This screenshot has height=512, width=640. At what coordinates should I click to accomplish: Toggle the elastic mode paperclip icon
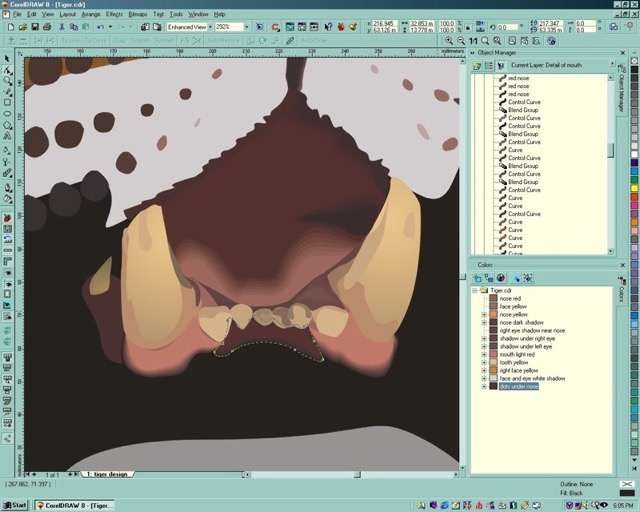[290, 41]
